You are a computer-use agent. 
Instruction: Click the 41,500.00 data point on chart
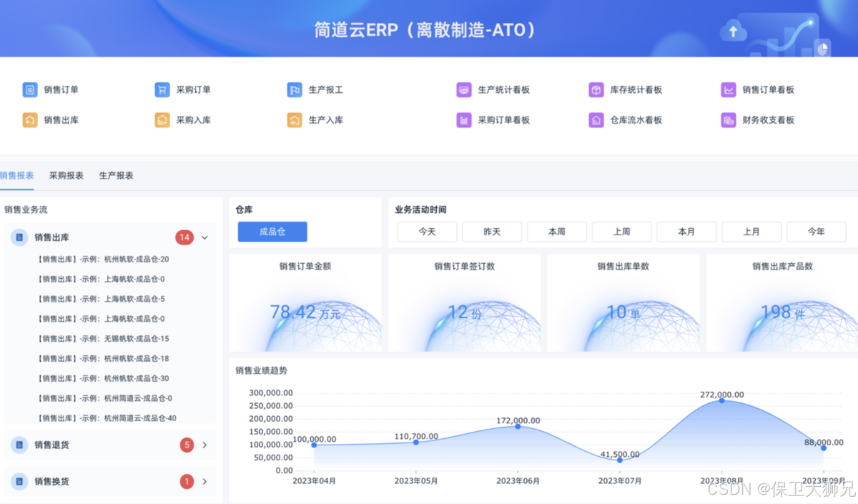620,460
